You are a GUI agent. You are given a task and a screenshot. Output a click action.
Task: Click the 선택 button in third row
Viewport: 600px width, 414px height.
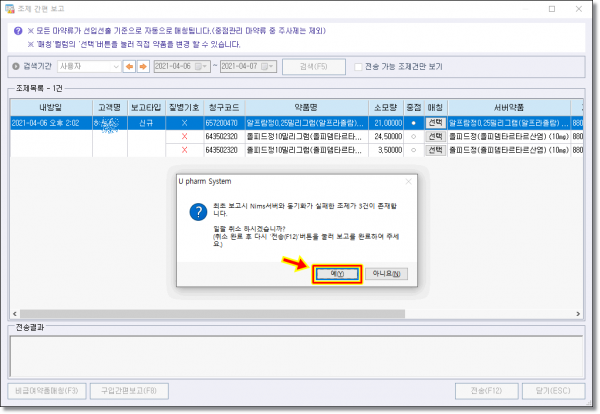point(435,150)
